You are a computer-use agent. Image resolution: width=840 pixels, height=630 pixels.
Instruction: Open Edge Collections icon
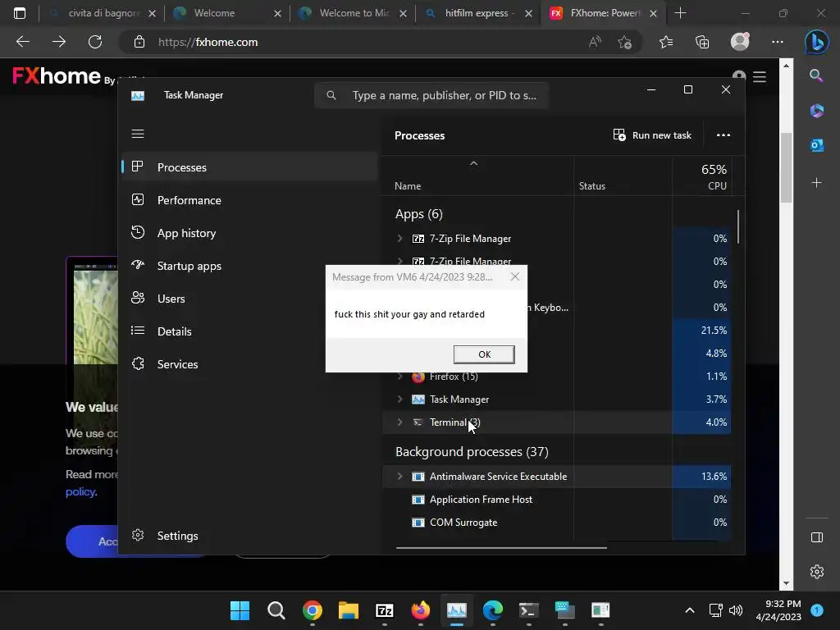click(x=702, y=42)
